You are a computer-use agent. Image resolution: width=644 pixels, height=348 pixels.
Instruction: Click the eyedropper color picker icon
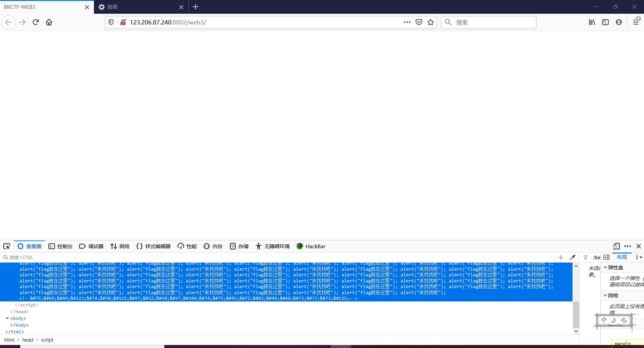pos(573,257)
